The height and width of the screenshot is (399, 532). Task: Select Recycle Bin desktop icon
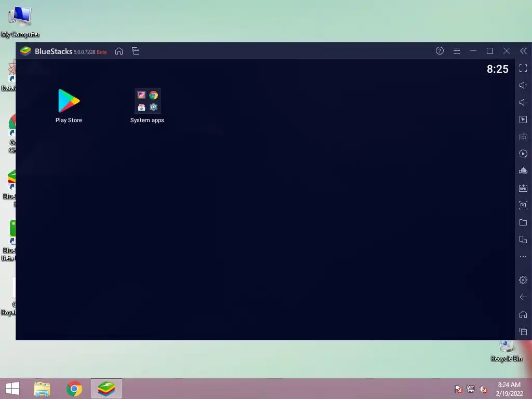click(506, 352)
